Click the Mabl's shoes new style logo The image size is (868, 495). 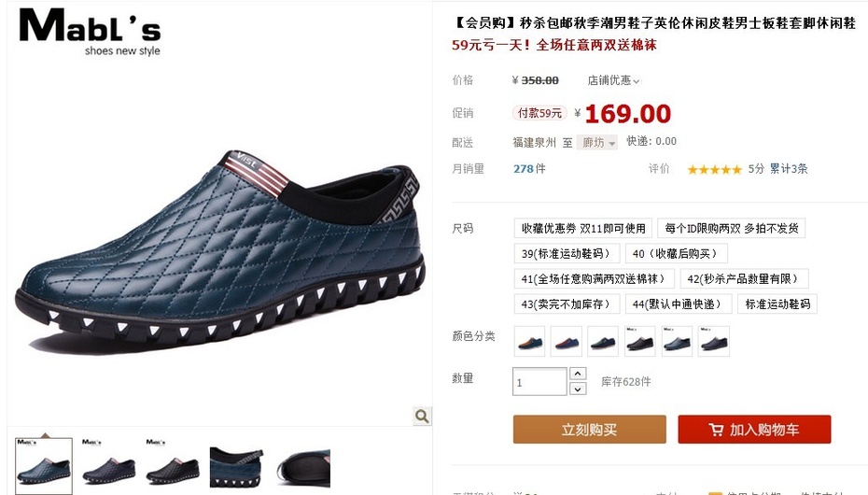click(x=90, y=32)
